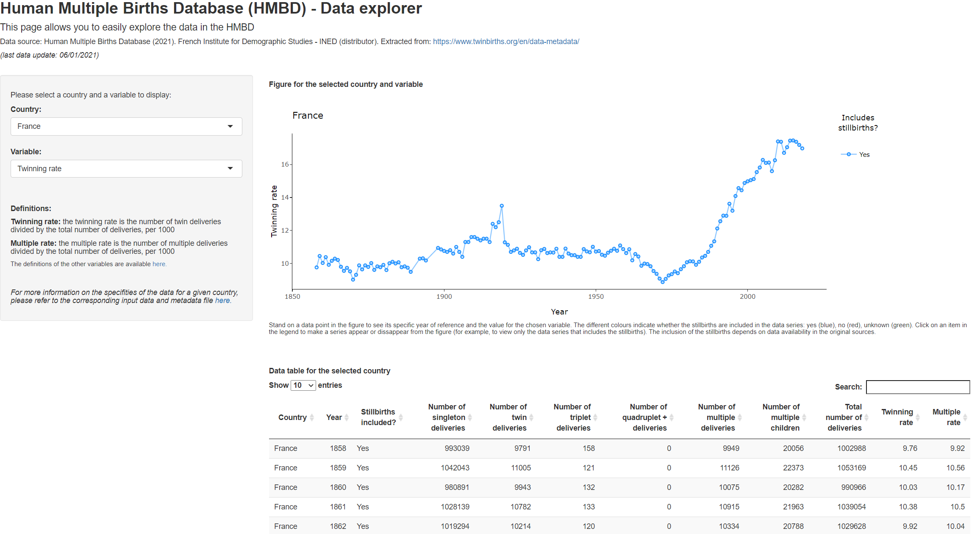Open the metadata file 'here' link

tap(222, 300)
